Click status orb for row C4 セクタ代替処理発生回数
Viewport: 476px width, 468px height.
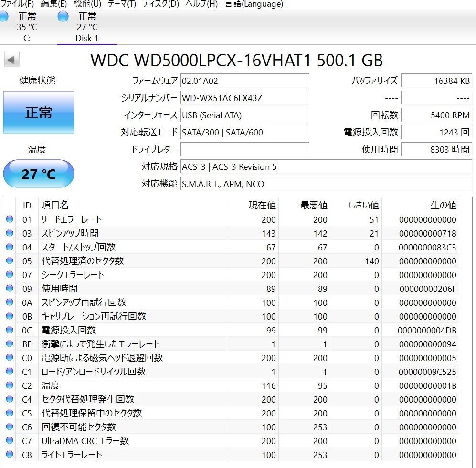coord(10,399)
